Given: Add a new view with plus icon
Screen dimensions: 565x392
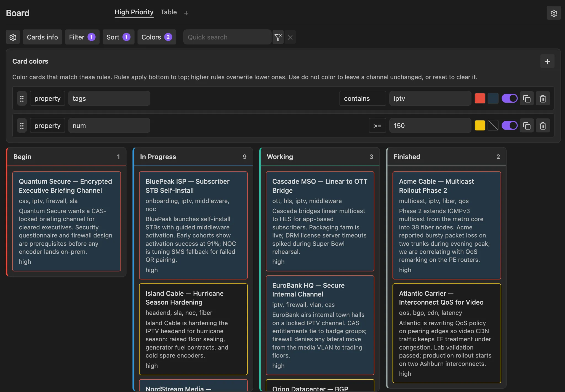Looking at the screenshot, I should point(186,13).
